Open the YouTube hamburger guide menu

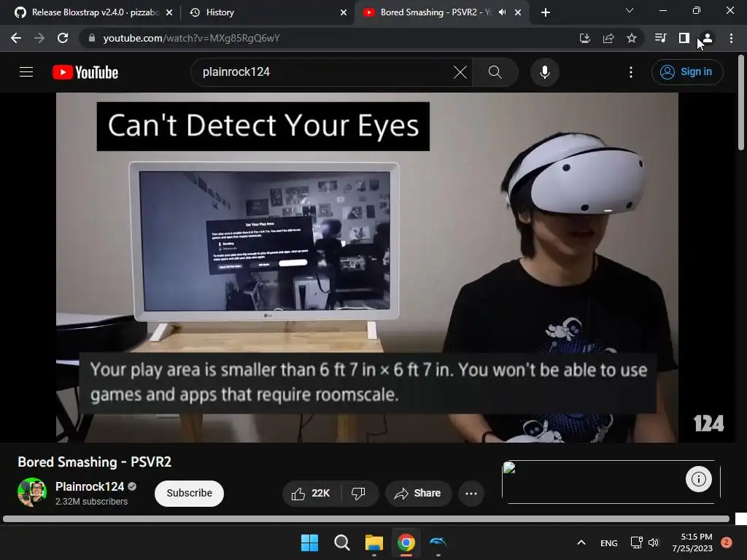tap(26, 72)
